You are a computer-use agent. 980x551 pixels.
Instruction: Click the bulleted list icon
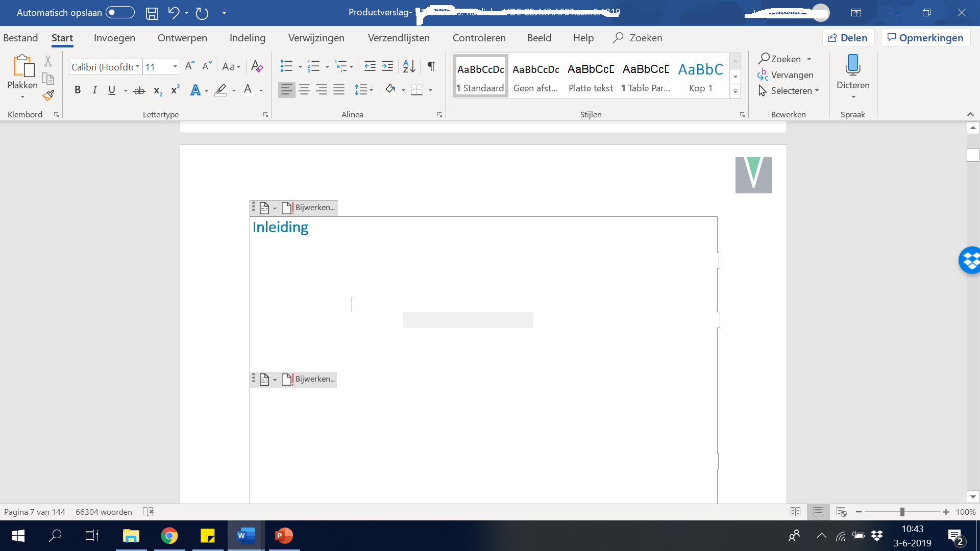tap(286, 66)
